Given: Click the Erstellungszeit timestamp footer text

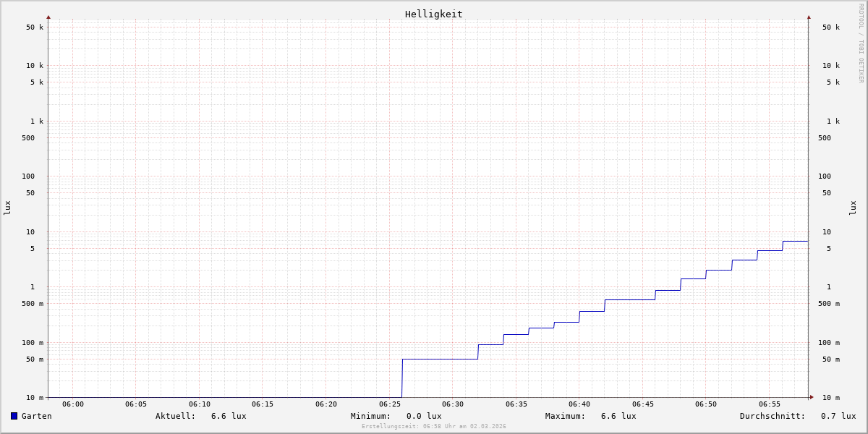Looking at the screenshot, I should pos(433,427).
